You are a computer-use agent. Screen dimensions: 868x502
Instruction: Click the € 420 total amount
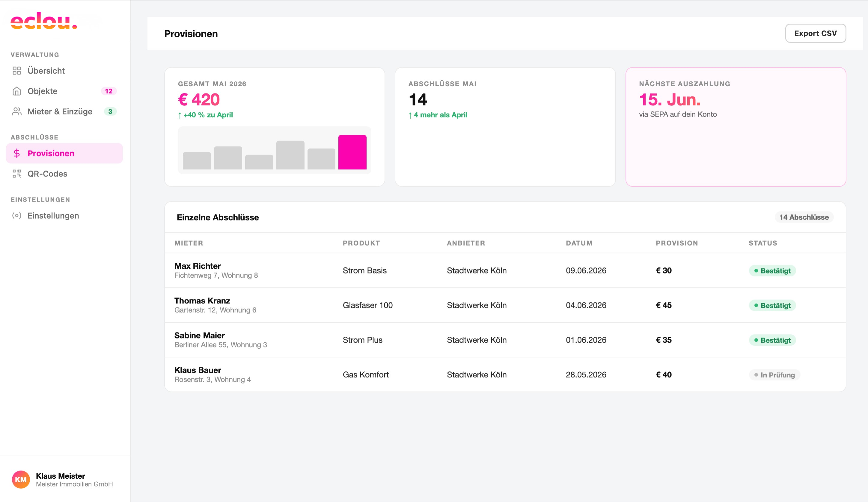(199, 99)
